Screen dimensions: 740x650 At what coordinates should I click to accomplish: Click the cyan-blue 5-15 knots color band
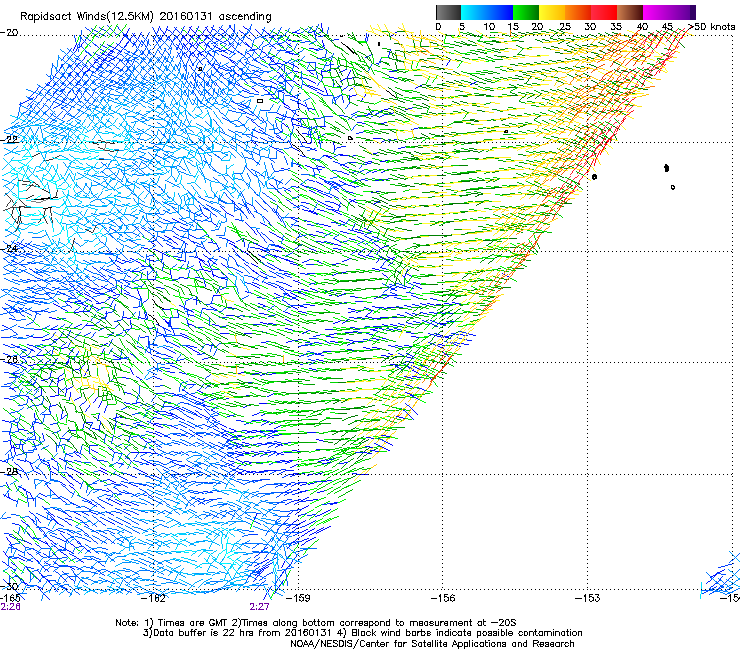tap(487, 12)
